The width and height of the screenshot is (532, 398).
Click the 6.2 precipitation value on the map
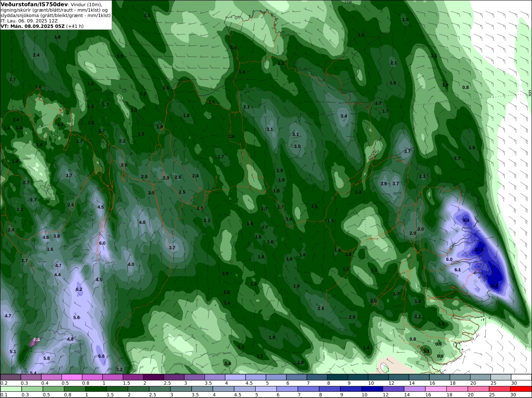tap(79, 290)
